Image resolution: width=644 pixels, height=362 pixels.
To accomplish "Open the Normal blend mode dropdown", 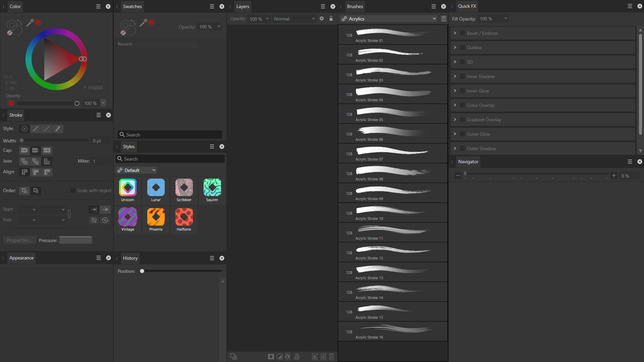I will point(294,19).
